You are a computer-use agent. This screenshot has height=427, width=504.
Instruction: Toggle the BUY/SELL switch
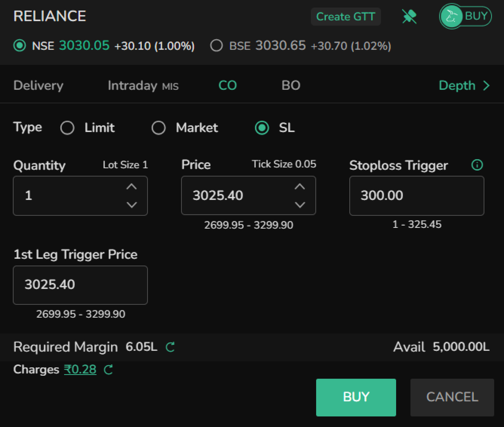465,16
